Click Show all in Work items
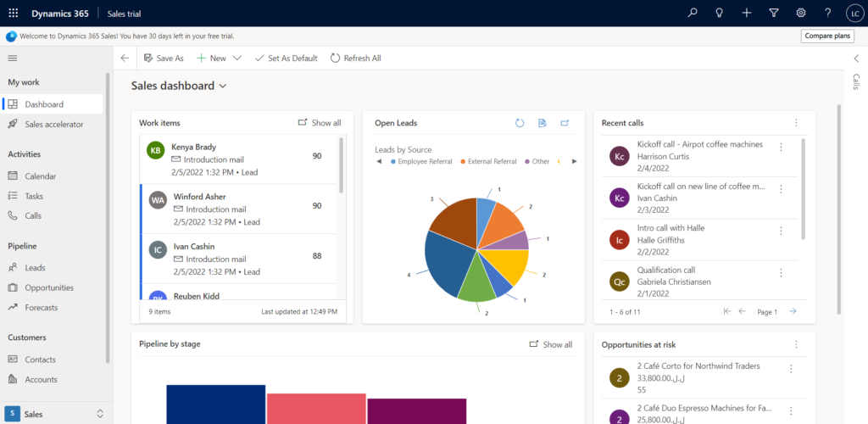The height and width of the screenshot is (424, 868). click(x=320, y=123)
